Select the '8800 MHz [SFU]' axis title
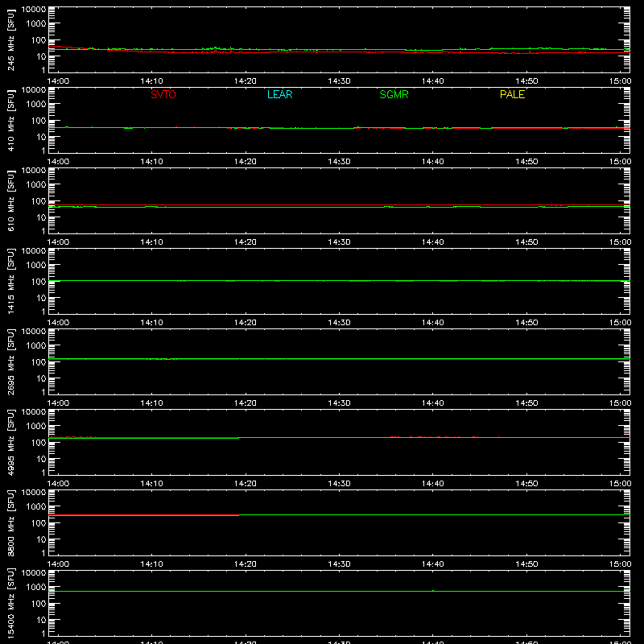The image size is (644, 644). pos(10,522)
